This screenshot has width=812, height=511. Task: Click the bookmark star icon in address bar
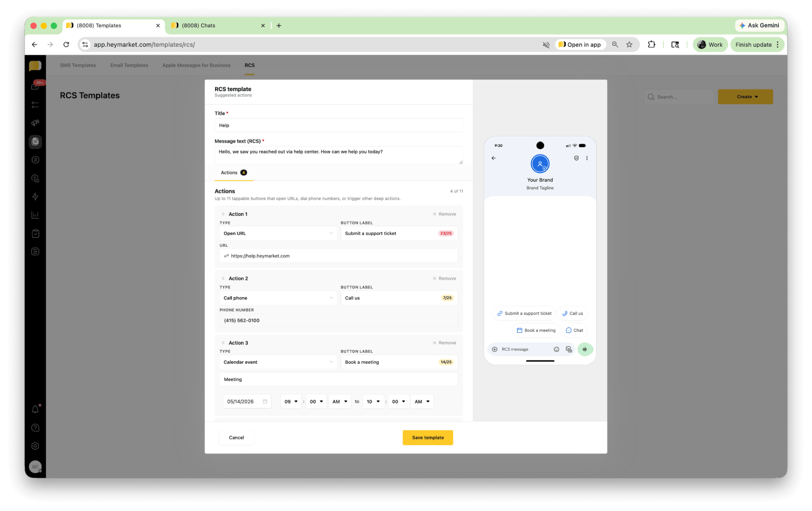point(629,45)
